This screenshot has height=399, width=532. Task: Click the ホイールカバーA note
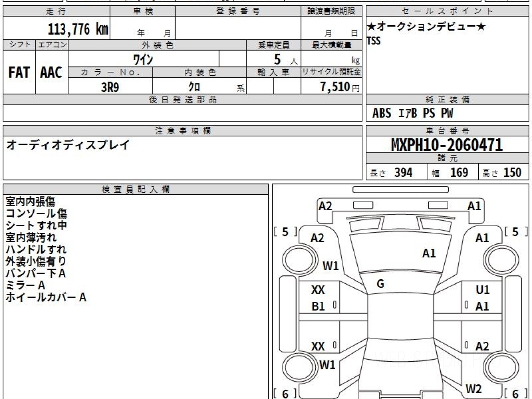point(46,297)
